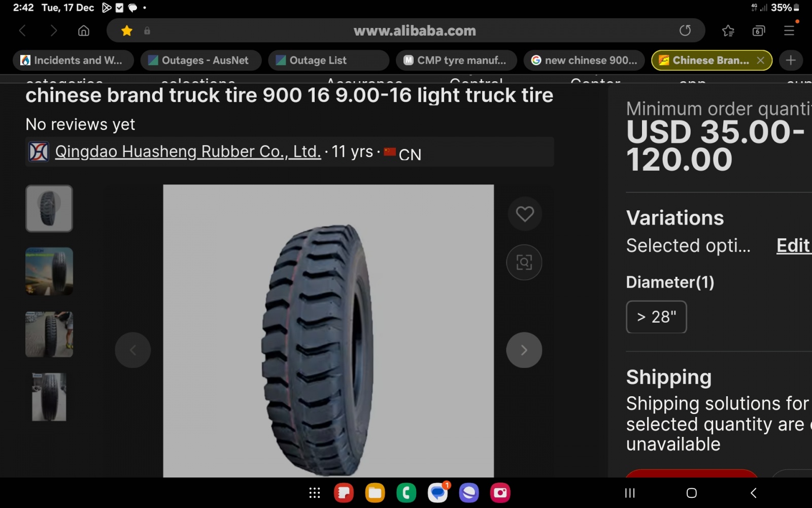Switch to the CMP tyre manuf... tab
This screenshot has height=508, width=812.
(456, 60)
